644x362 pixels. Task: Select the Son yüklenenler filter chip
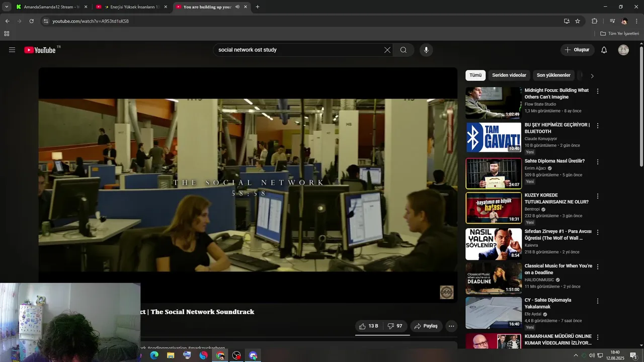pyautogui.click(x=553, y=75)
